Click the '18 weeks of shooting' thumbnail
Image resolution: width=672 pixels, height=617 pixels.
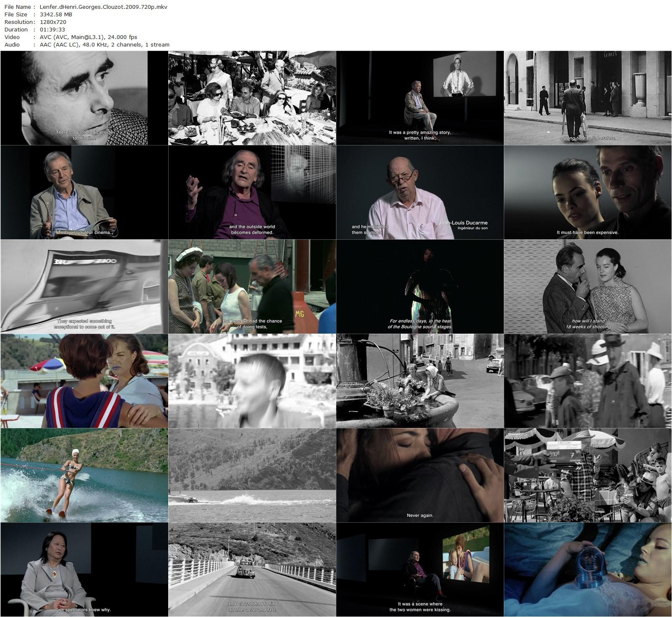[588, 287]
